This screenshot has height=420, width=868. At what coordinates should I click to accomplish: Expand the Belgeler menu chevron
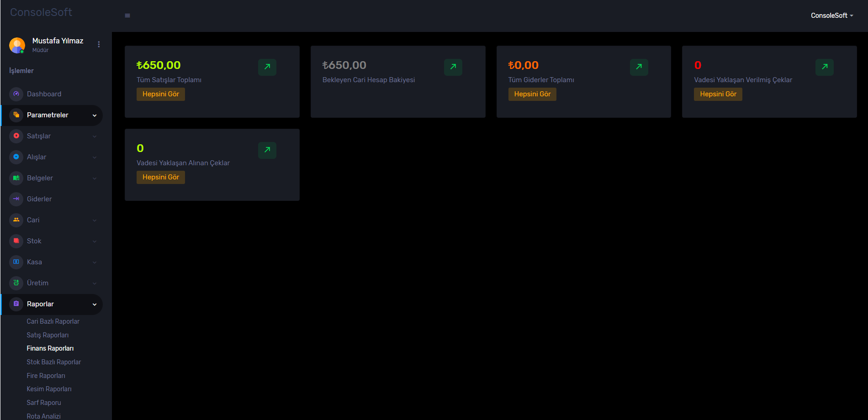[x=95, y=178]
